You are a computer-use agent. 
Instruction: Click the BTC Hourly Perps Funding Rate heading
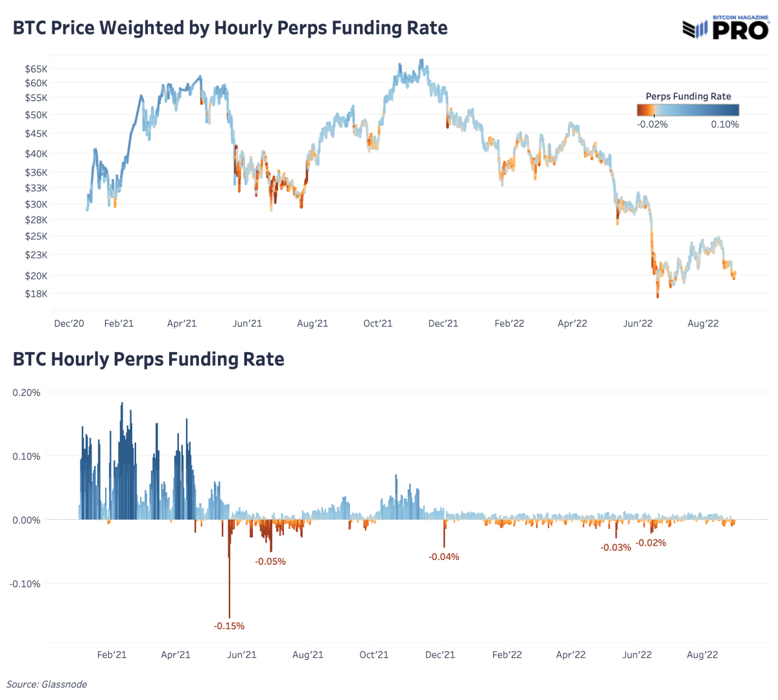tap(148, 359)
